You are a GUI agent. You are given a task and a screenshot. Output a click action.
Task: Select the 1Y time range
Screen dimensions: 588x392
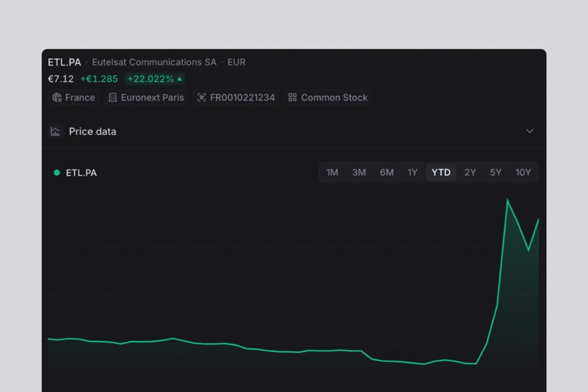(x=413, y=172)
